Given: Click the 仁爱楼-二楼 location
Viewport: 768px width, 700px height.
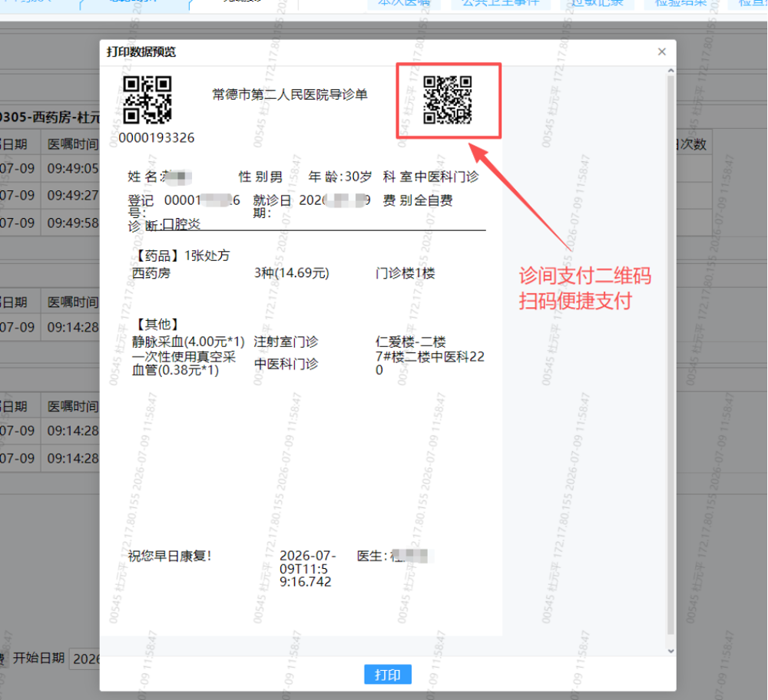Looking at the screenshot, I should (x=410, y=342).
